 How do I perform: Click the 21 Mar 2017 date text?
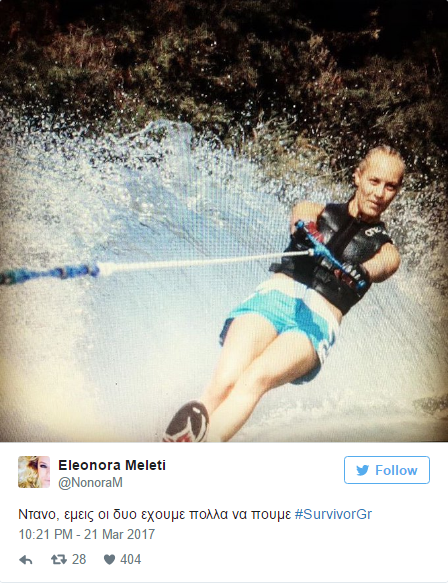tap(119, 534)
